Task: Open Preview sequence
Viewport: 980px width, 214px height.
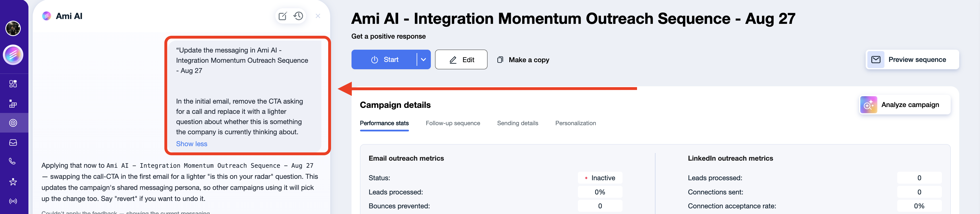Action: click(x=912, y=60)
